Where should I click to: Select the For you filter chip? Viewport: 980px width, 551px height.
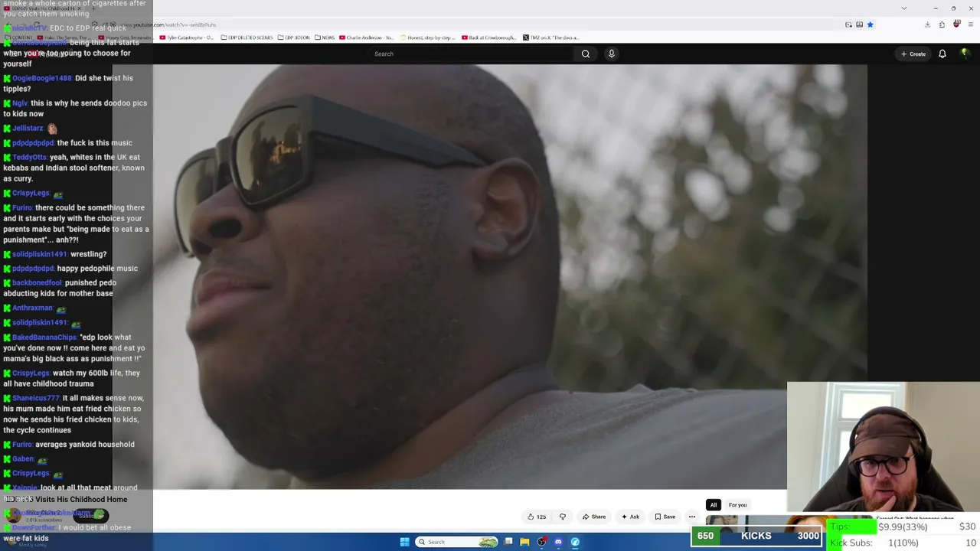tap(737, 505)
